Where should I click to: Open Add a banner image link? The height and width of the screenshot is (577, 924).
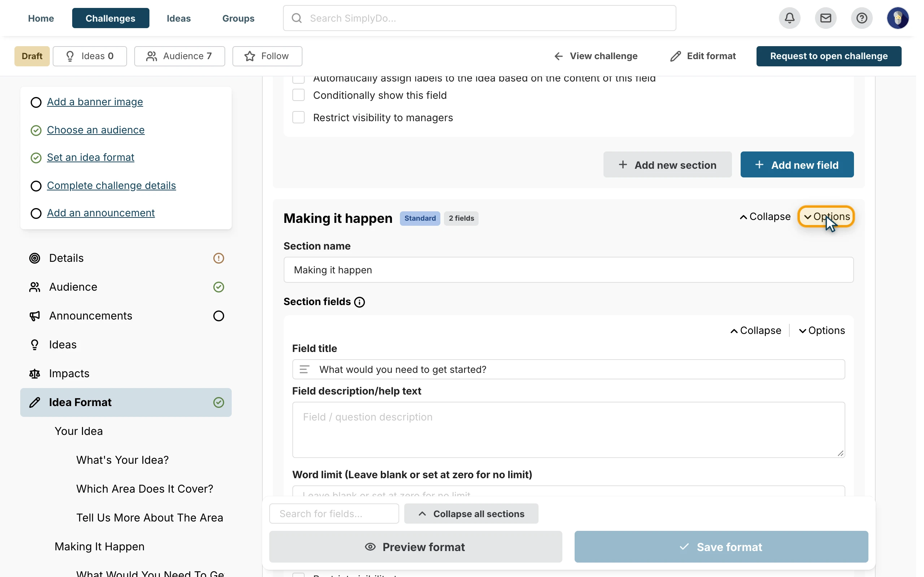point(95,102)
